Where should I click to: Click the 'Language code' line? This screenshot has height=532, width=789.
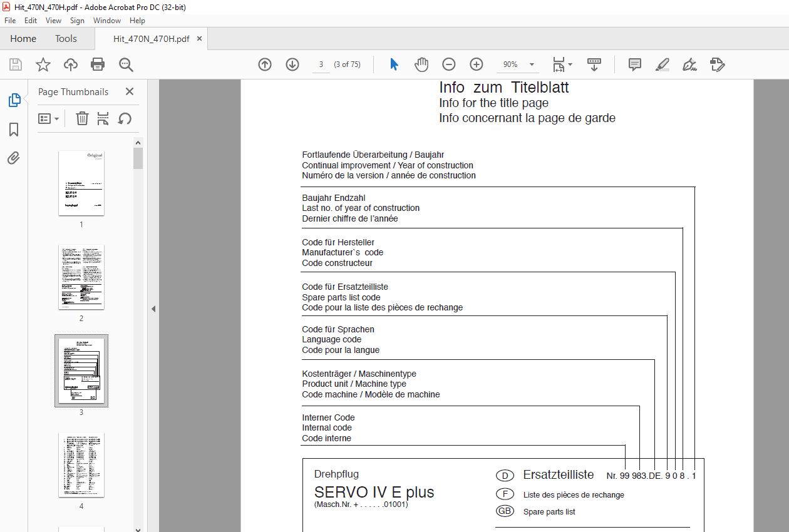coord(332,339)
